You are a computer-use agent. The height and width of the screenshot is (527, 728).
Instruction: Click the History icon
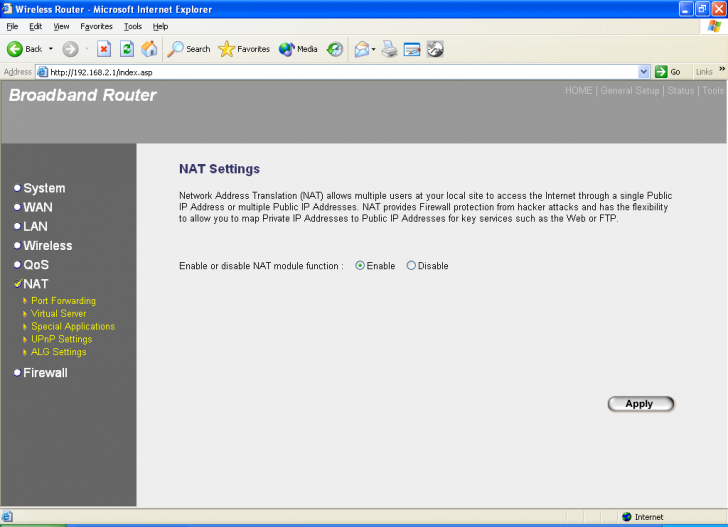pyautogui.click(x=335, y=49)
